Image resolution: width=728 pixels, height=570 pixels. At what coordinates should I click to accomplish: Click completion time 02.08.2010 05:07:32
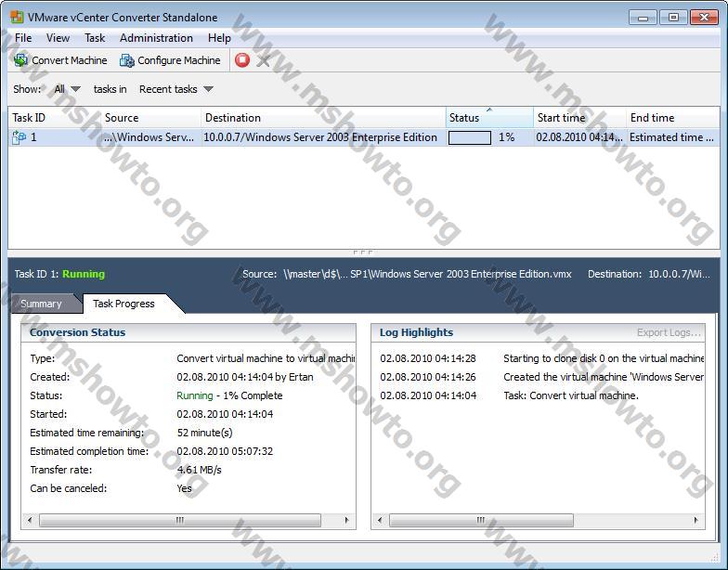pyautogui.click(x=225, y=451)
